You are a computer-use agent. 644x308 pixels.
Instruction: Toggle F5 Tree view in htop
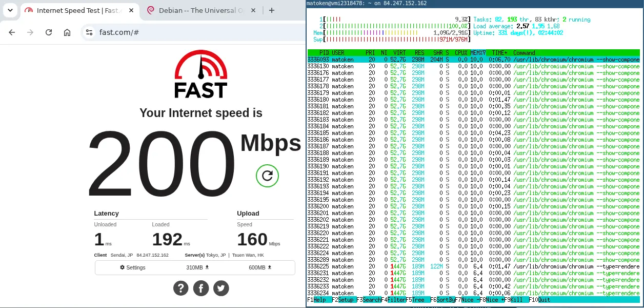point(418,300)
